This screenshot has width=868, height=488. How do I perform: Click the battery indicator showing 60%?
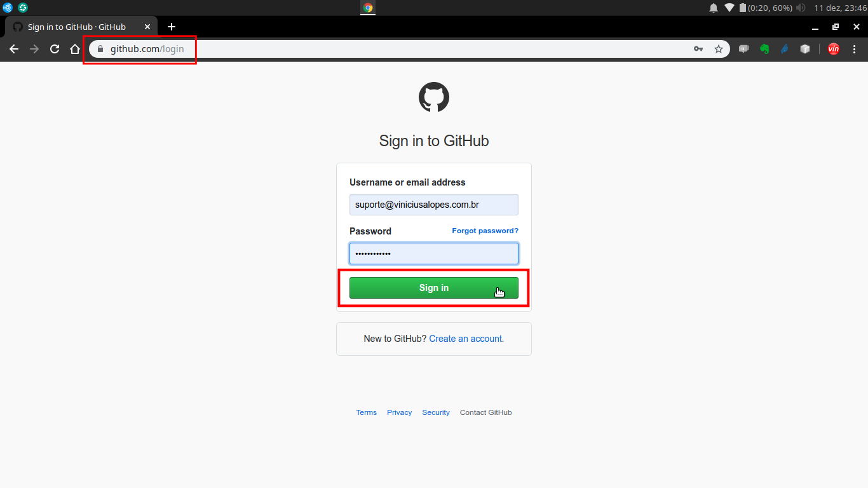pyautogui.click(x=766, y=8)
